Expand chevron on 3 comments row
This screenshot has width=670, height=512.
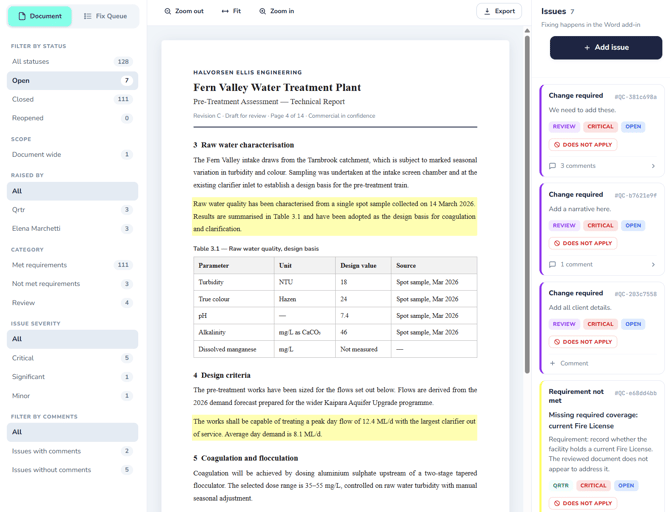[653, 166]
